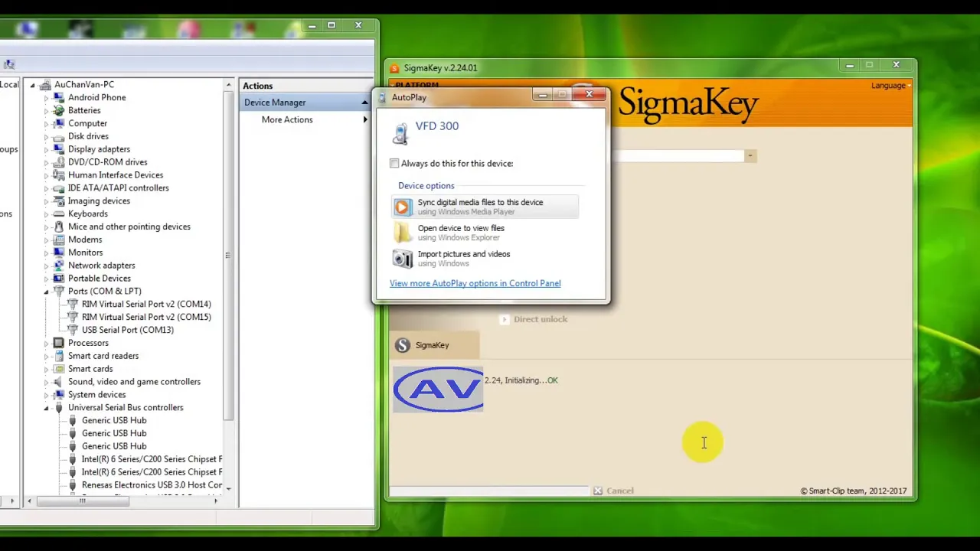Click the tree scrollbar up arrow

coord(228,84)
